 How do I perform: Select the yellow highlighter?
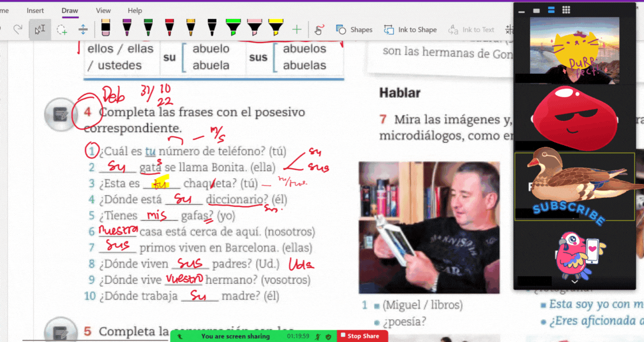(275, 28)
